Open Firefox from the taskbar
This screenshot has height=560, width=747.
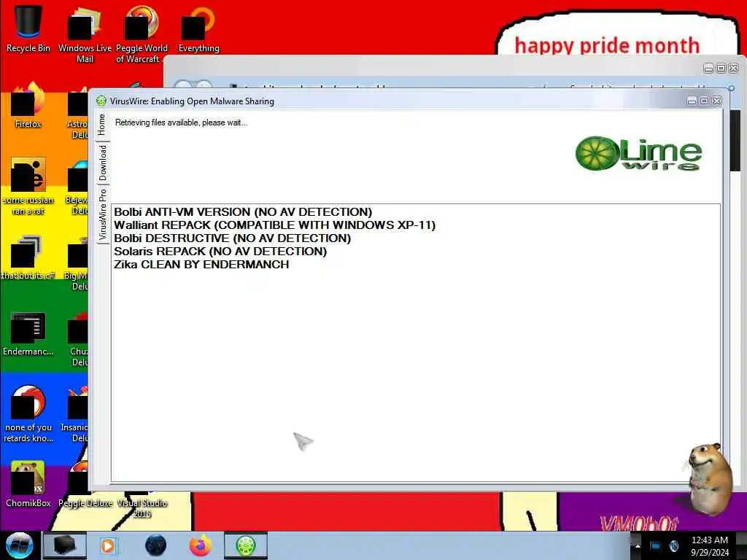pos(201,545)
